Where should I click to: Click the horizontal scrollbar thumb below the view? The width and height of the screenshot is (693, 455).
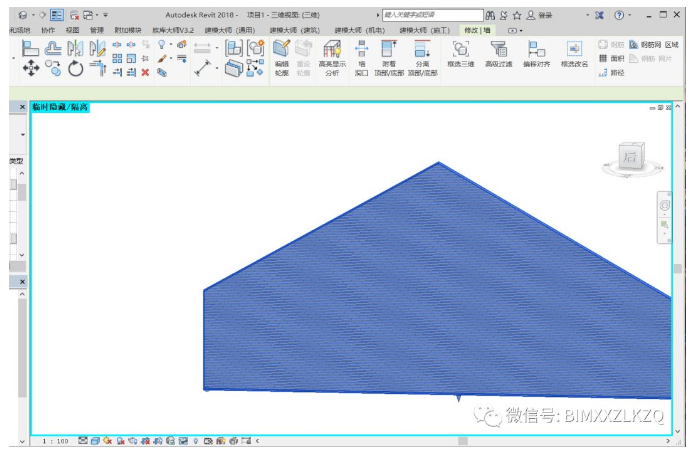click(462, 440)
